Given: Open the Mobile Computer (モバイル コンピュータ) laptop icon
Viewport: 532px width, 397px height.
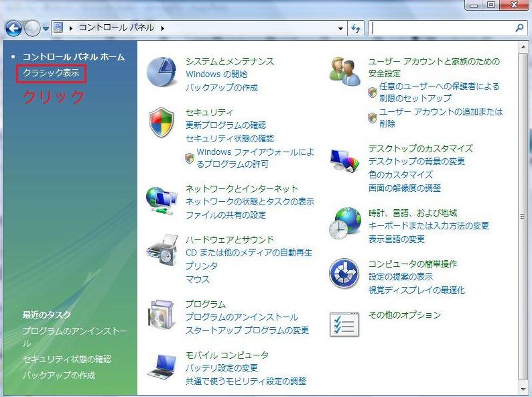Looking at the screenshot, I should coord(161,366).
